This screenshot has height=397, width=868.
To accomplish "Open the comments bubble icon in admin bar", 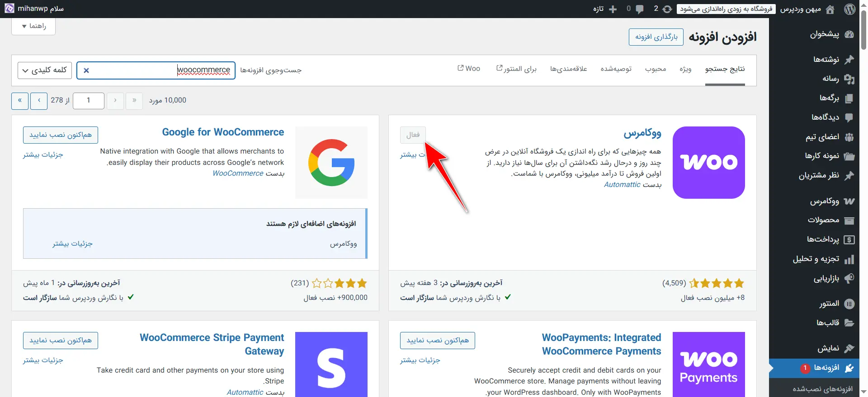I will (x=640, y=9).
